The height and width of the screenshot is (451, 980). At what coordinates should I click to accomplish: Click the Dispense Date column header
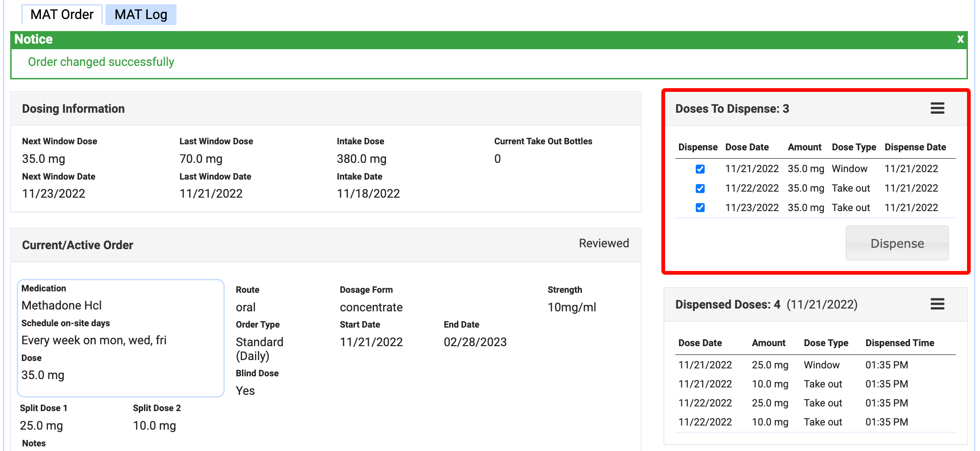click(x=915, y=147)
